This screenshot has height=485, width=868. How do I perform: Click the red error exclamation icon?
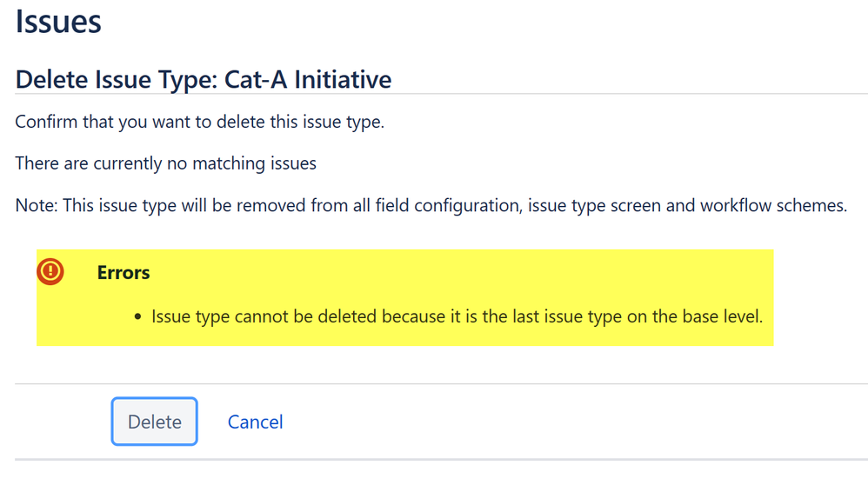coord(50,271)
